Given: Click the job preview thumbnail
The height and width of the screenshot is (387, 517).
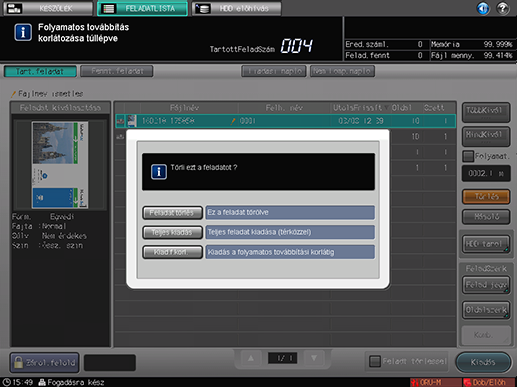Looking at the screenshot, I should coord(60,165).
